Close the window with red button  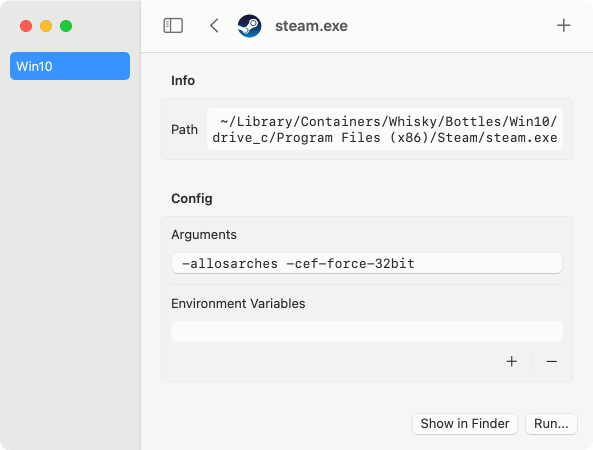coord(26,26)
